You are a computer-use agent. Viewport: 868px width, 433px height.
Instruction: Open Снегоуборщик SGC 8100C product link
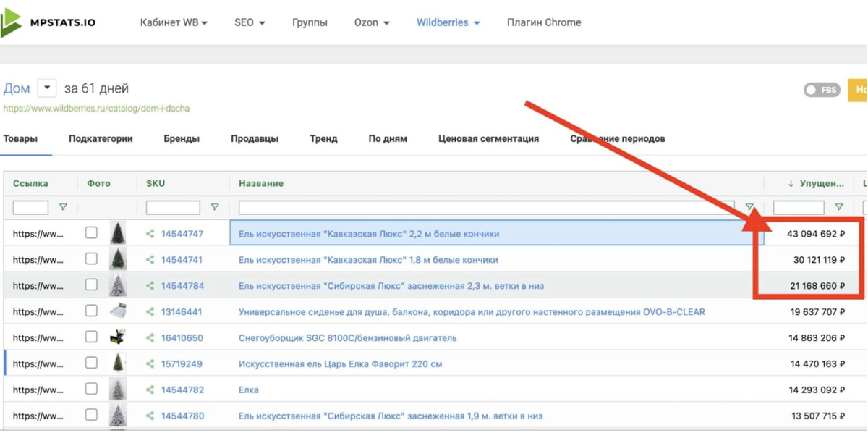348,338
